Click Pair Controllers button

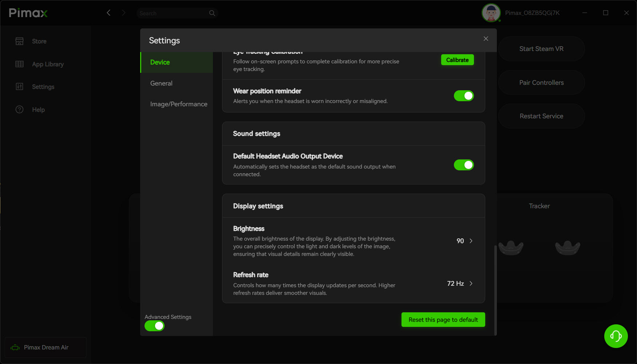coord(541,83)
